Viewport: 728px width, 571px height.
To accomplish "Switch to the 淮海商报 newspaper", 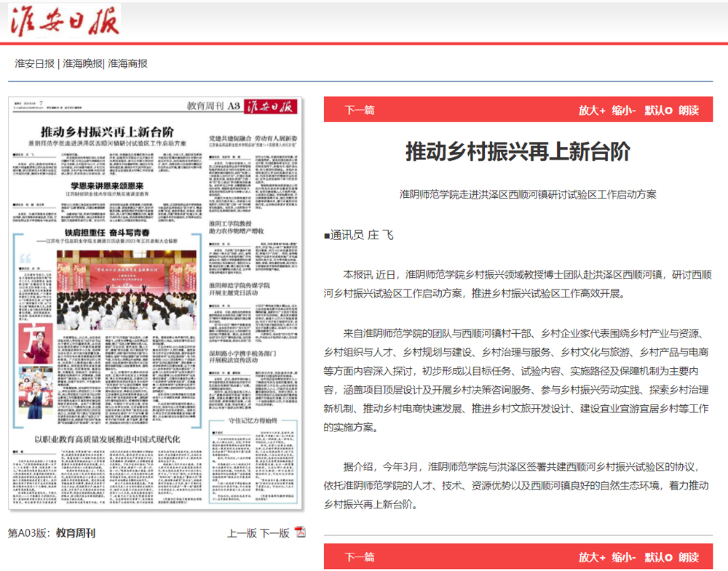I will click(x=127, y=63).
